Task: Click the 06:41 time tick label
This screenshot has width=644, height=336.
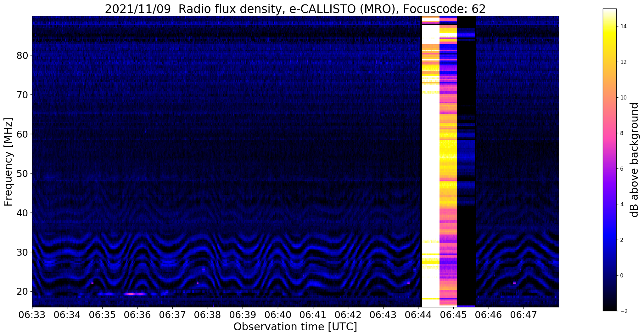Action: pos(313,315)
